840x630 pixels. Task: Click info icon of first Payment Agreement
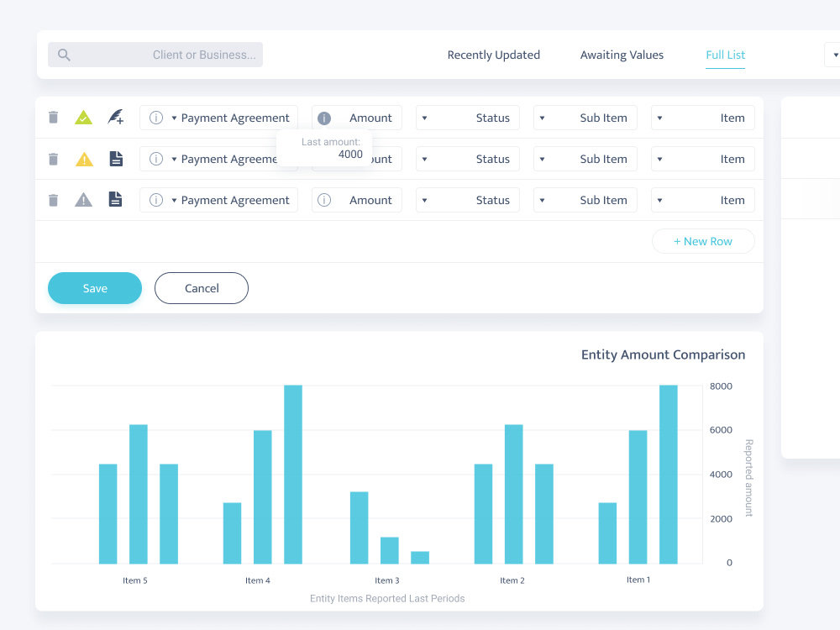(156, 118)
